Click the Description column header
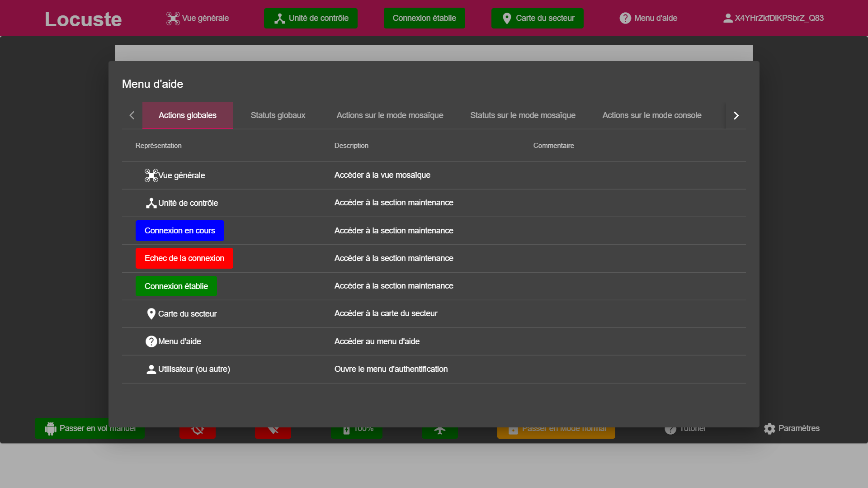 351,146
